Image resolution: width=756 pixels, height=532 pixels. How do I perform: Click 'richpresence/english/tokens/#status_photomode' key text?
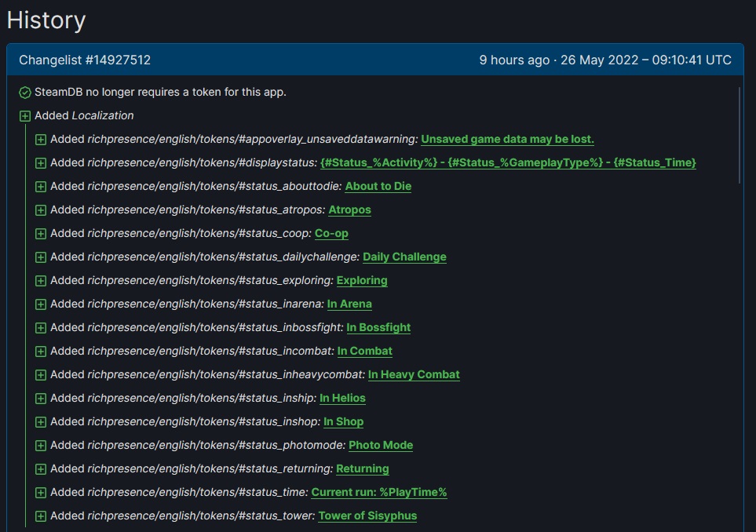(x=217, y=445)
